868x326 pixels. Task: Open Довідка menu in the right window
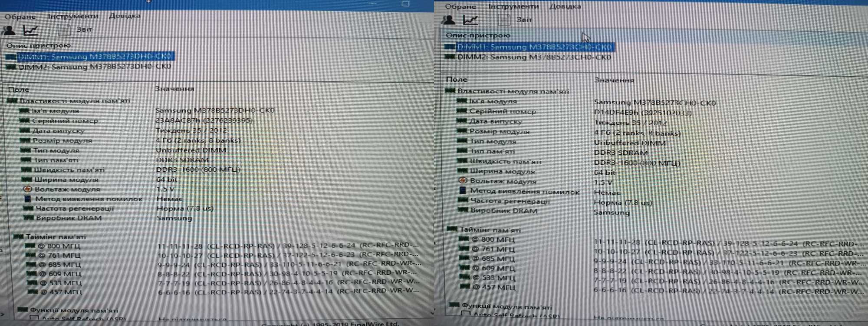pos(565,7)
